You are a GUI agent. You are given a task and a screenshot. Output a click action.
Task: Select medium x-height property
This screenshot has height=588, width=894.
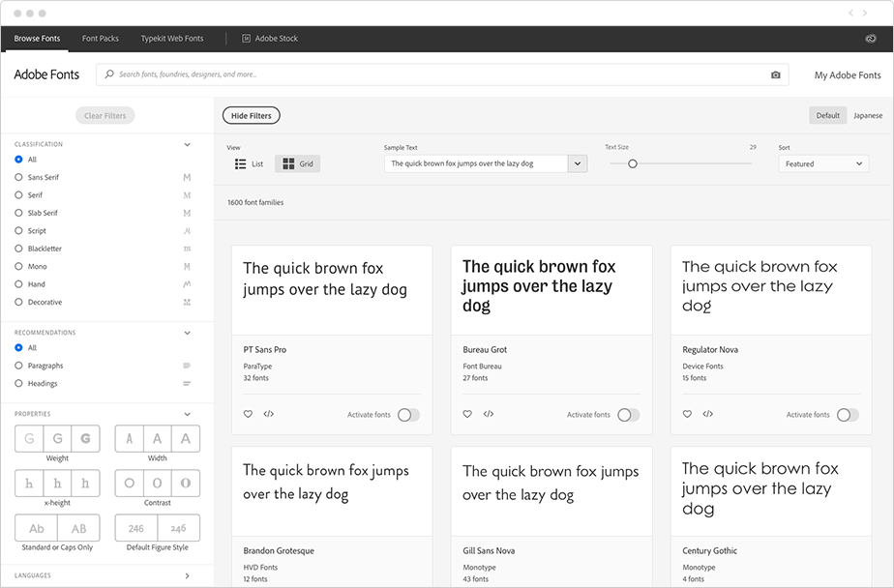coord(58,484)
